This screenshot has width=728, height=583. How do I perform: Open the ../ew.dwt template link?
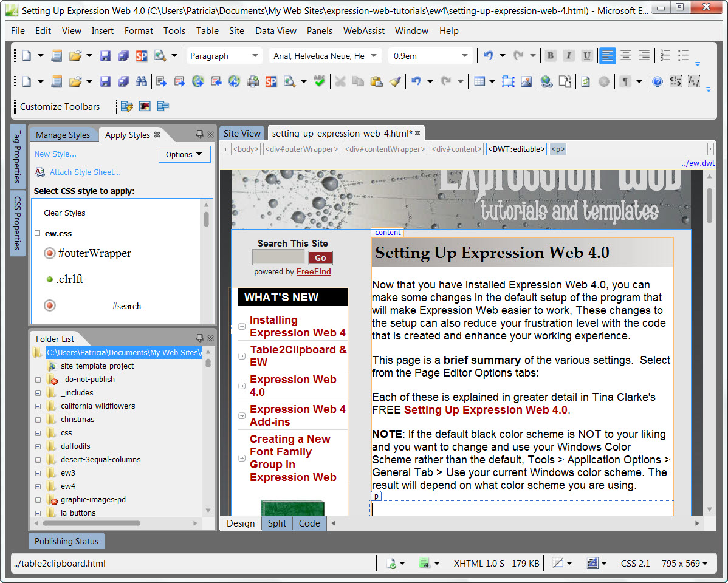point(698,163)
